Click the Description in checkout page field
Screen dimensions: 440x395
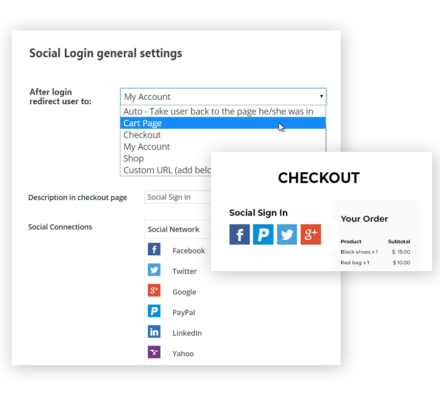[x=178, y=197]
